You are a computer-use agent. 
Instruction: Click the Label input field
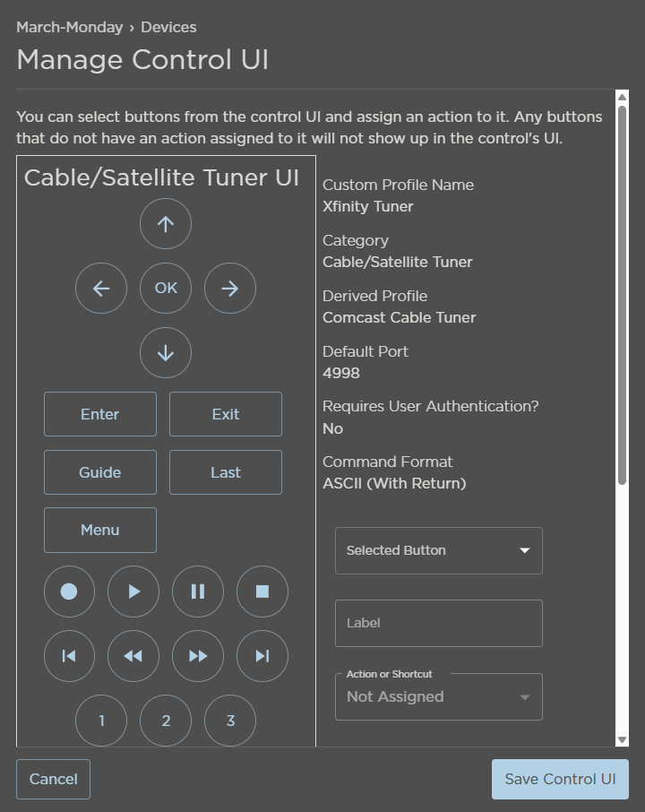[438, 622]
